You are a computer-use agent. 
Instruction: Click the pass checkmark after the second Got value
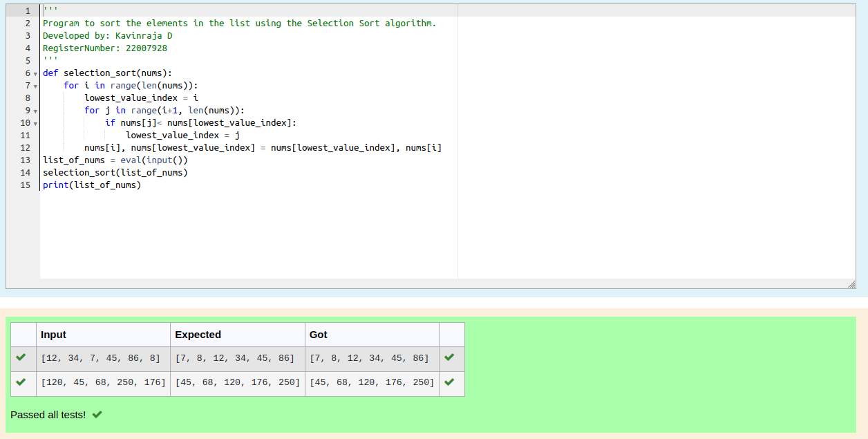tap(451, 383)
